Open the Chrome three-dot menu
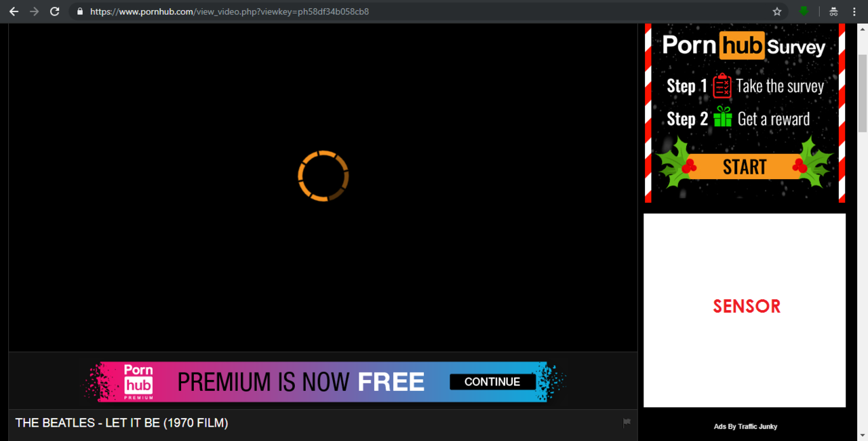 click(854, 12)
